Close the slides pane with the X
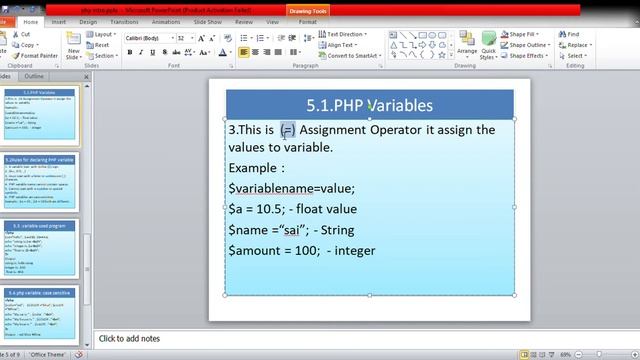Image resolution: width=640 pixels, height=360 pixels. tap(86, 76)
